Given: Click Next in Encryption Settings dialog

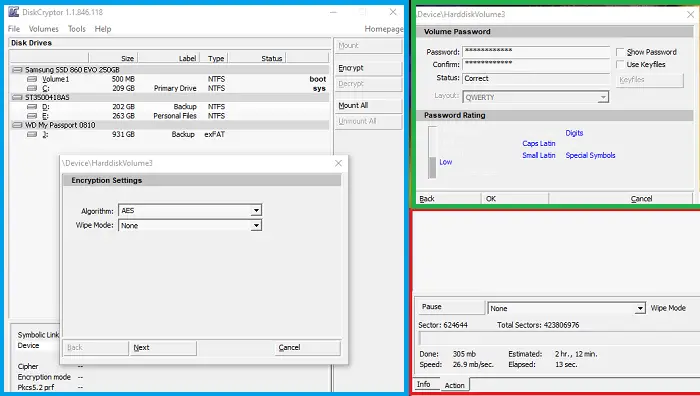Looking at the screenshot, I should pos(162,348).
